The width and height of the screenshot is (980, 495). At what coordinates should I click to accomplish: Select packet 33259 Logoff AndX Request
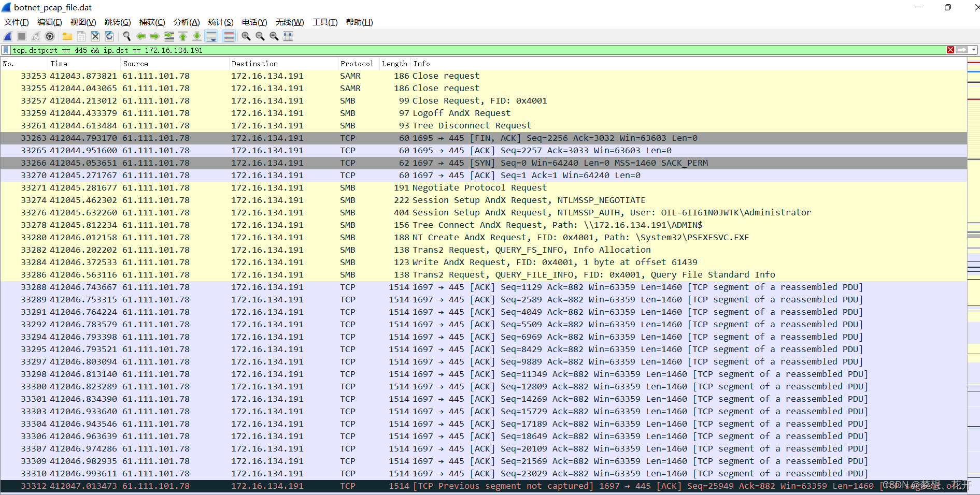(484, 113)
